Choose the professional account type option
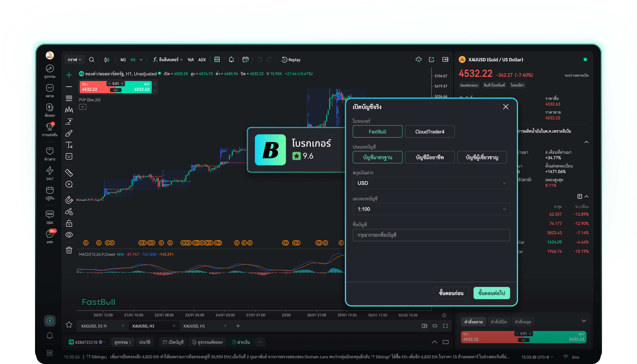This screenshot has height=364, width=637. click(430, 157)
